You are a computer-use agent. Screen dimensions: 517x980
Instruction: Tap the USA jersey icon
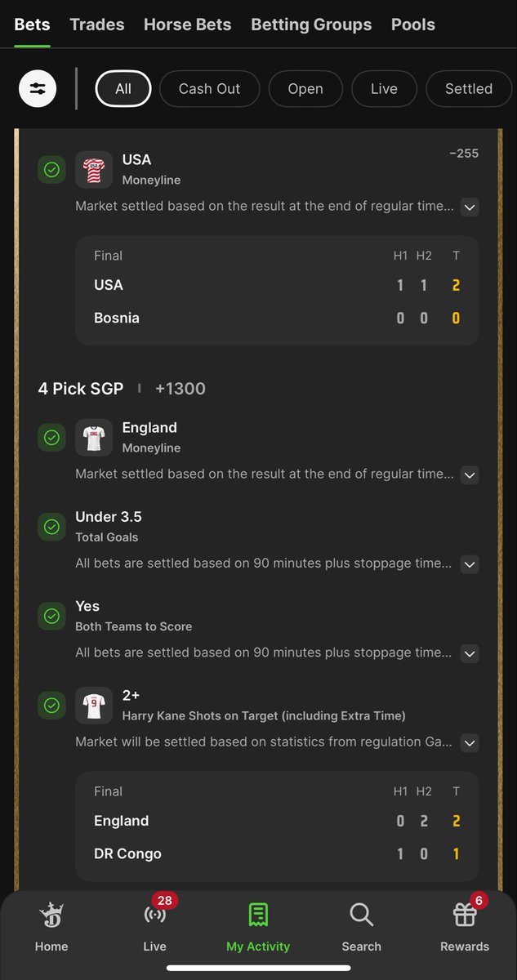tap(94, 170)
